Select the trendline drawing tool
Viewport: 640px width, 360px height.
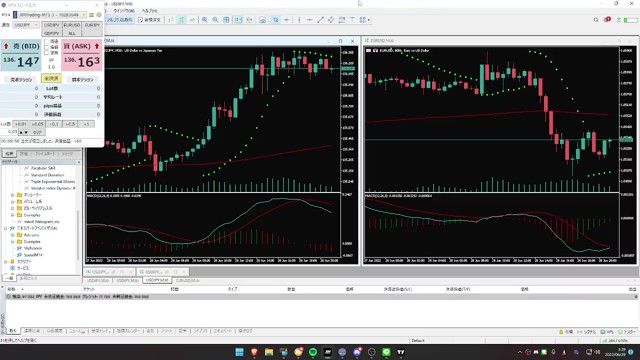pyautogui.click(x=320, y=20)
